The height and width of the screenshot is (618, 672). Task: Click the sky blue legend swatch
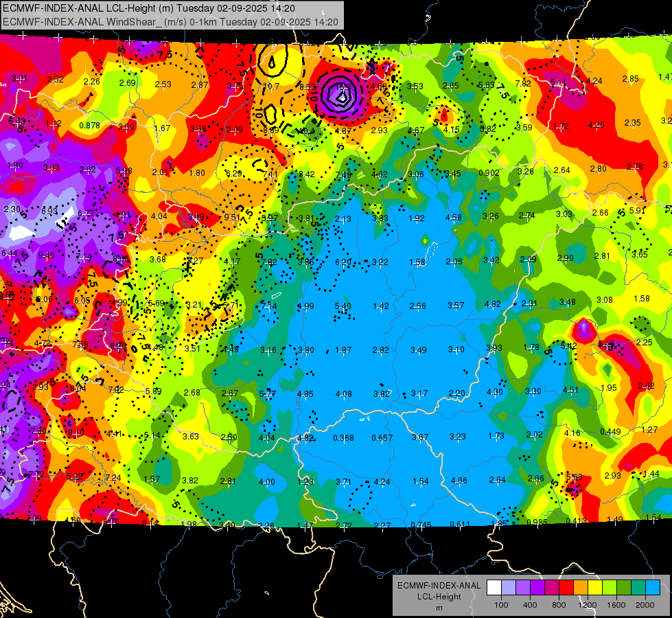point(653,588)
